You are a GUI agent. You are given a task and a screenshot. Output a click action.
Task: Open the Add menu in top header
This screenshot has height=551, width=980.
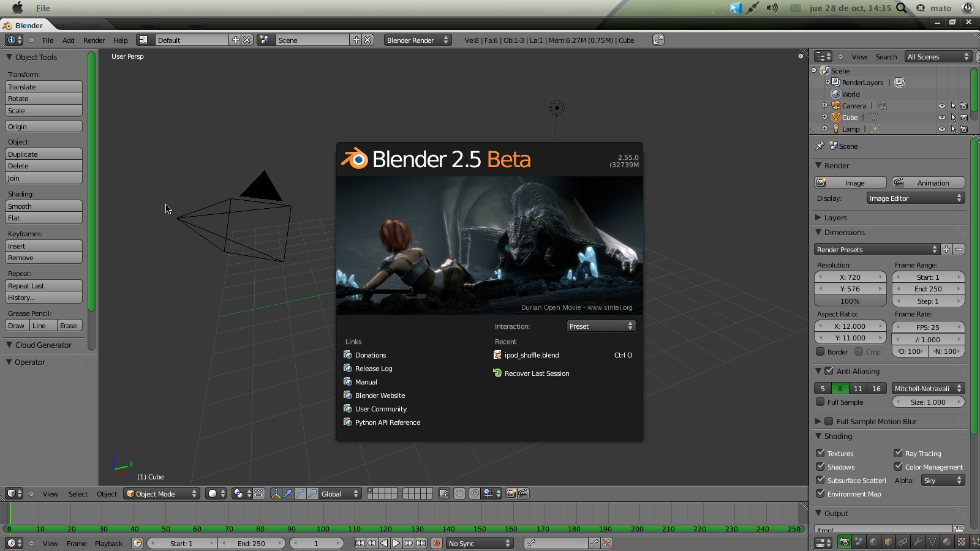point(69,40)
